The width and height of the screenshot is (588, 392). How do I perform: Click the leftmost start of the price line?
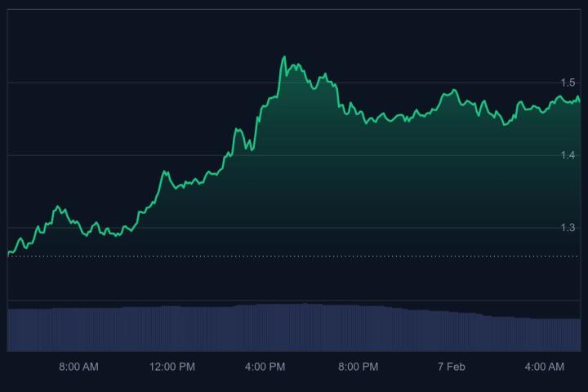pos(8,254)
